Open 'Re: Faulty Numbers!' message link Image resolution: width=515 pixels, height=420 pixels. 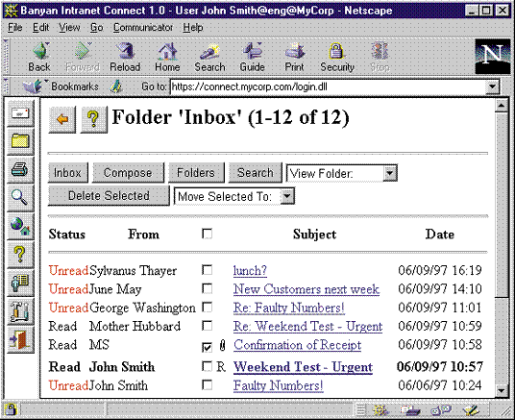click(288, 308)
